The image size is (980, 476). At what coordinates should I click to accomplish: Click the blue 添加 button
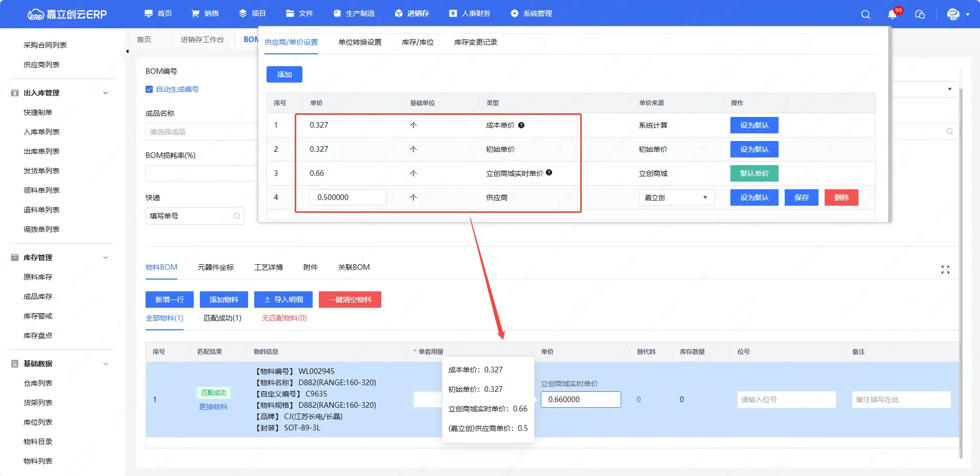tap(284, 74)
